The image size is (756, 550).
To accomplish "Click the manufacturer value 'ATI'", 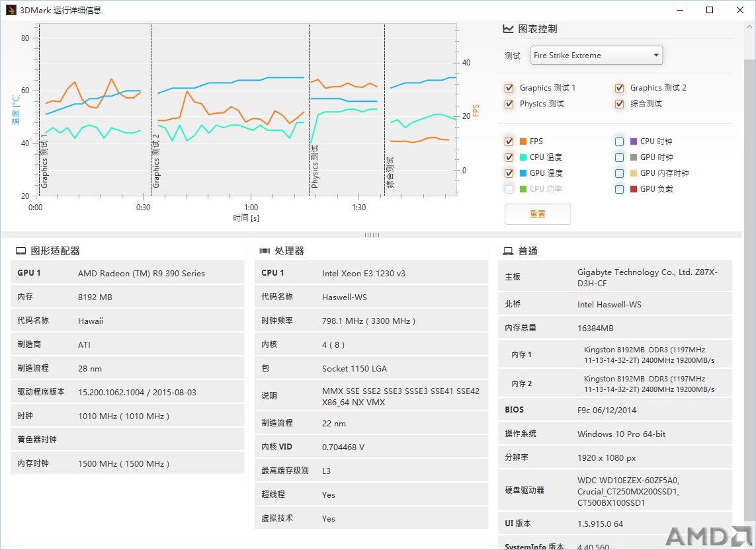I will pyautogui.click(x=85, y=344).
